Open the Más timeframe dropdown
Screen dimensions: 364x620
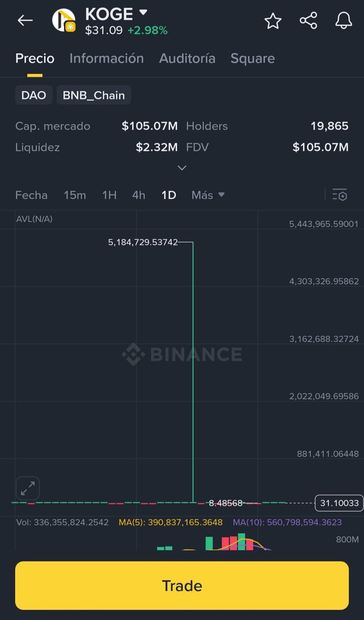tap(208, 195)
